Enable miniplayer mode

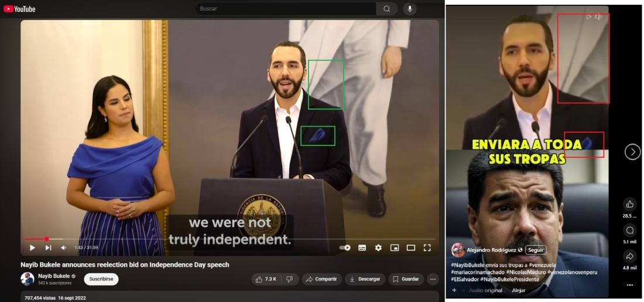pyautogui.click(x=395, y=248)
